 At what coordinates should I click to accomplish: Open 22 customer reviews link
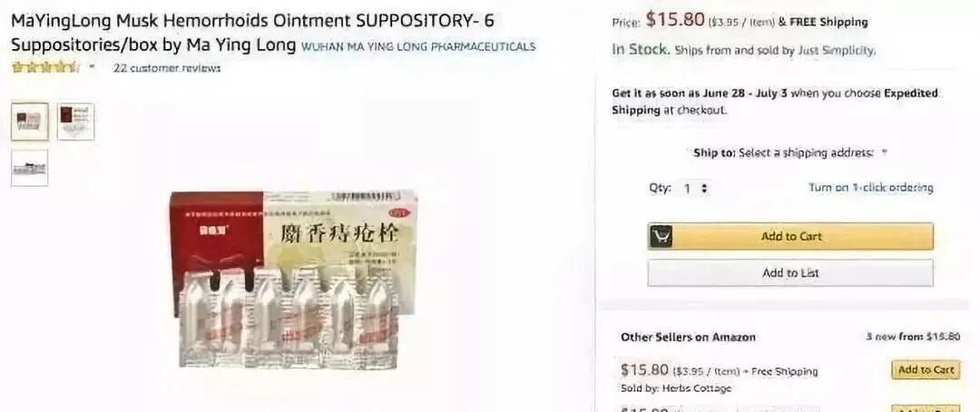click(167, 67)
